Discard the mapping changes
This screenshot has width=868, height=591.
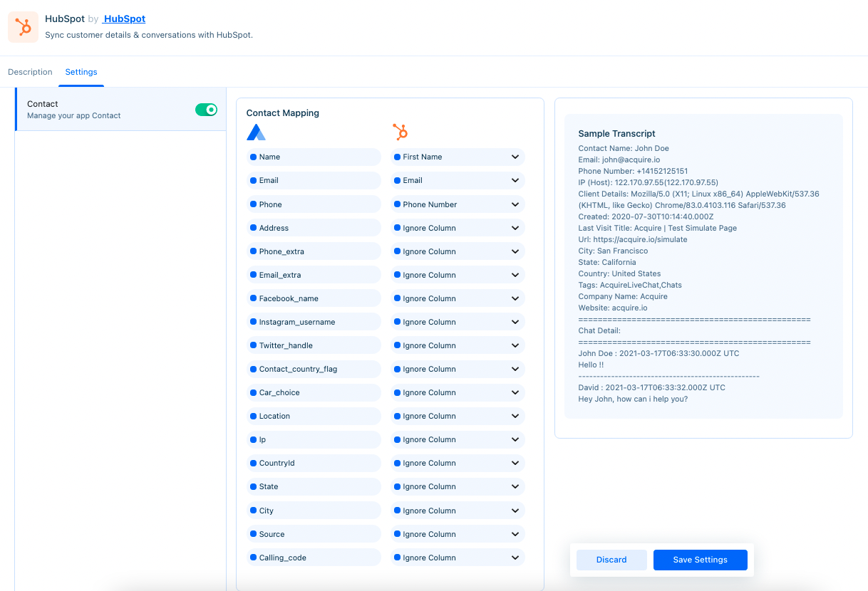[x=611, y=560]
